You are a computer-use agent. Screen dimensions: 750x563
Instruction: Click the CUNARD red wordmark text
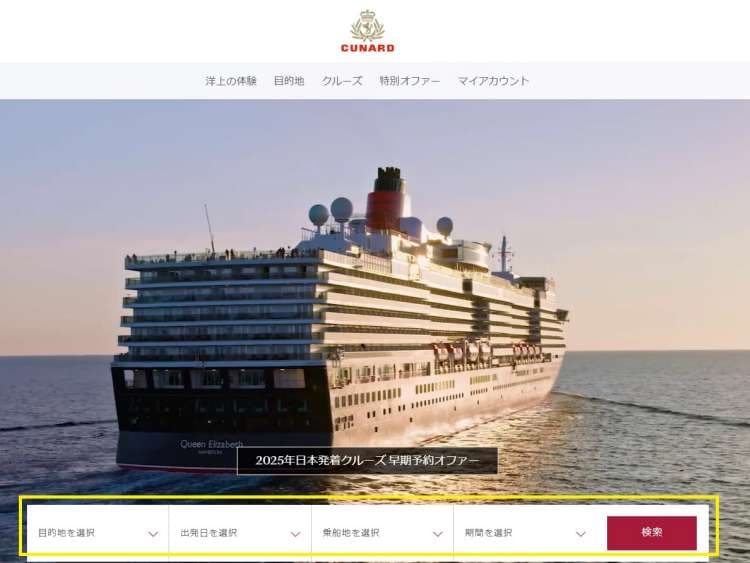(x=367, y=48)
